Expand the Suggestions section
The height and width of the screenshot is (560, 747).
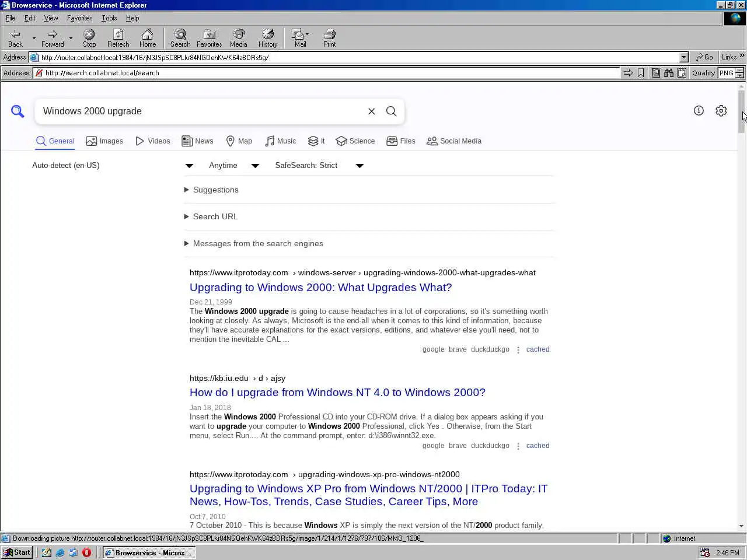211,190
